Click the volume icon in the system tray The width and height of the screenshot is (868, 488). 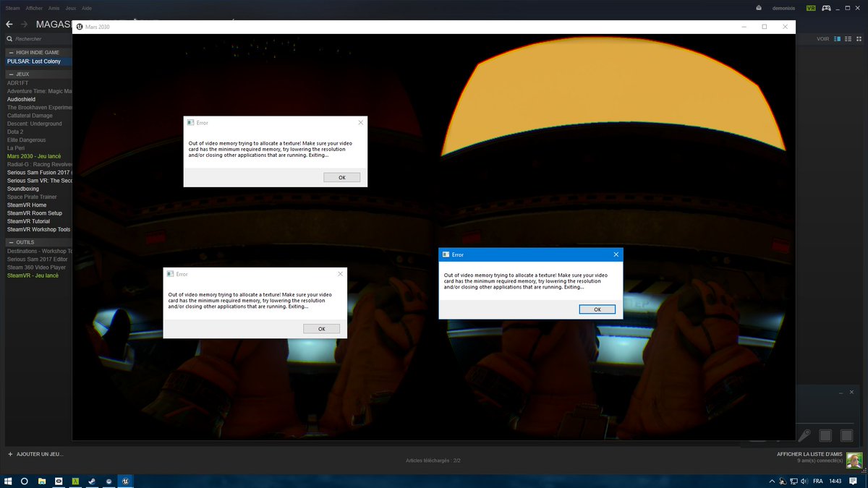coord(804,481)
